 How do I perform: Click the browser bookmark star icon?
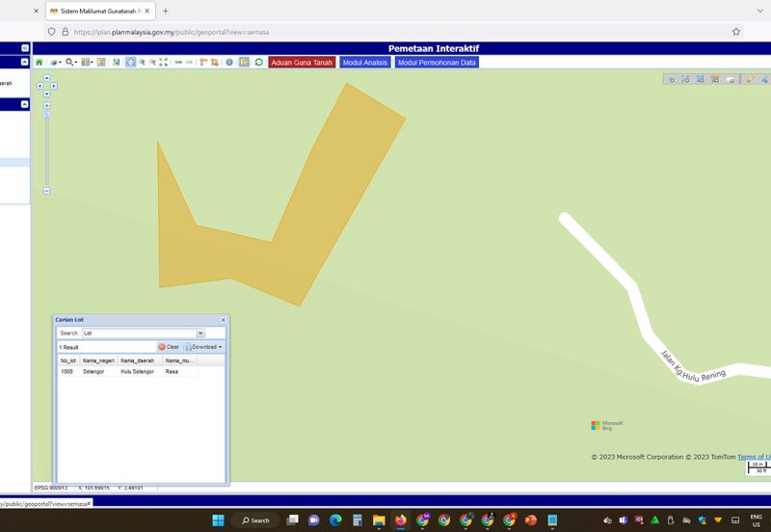coord(736,31)
